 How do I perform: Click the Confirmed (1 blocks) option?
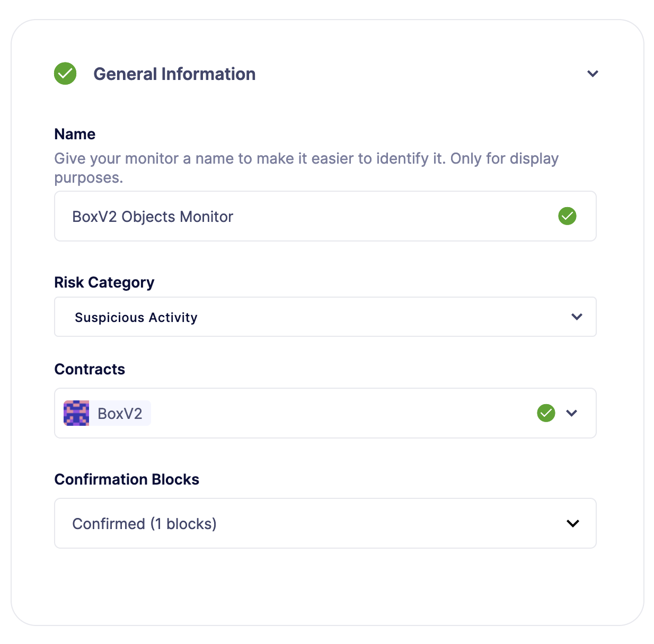(145, 523)
